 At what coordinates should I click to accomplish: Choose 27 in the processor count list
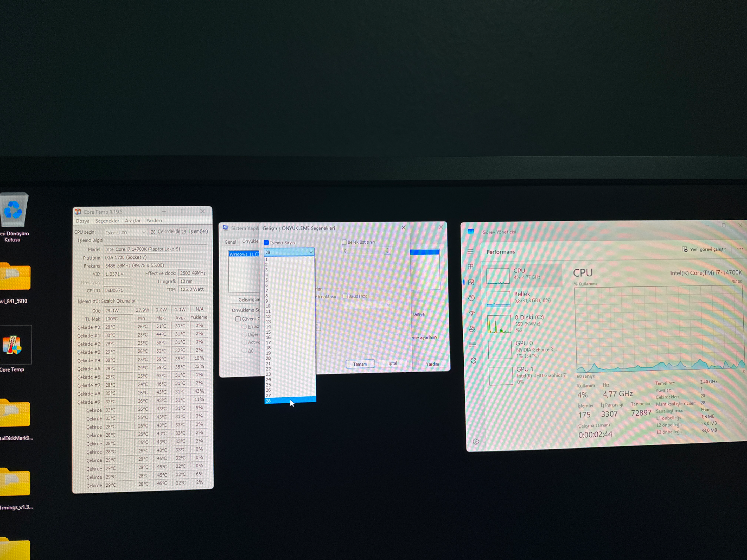290,395
